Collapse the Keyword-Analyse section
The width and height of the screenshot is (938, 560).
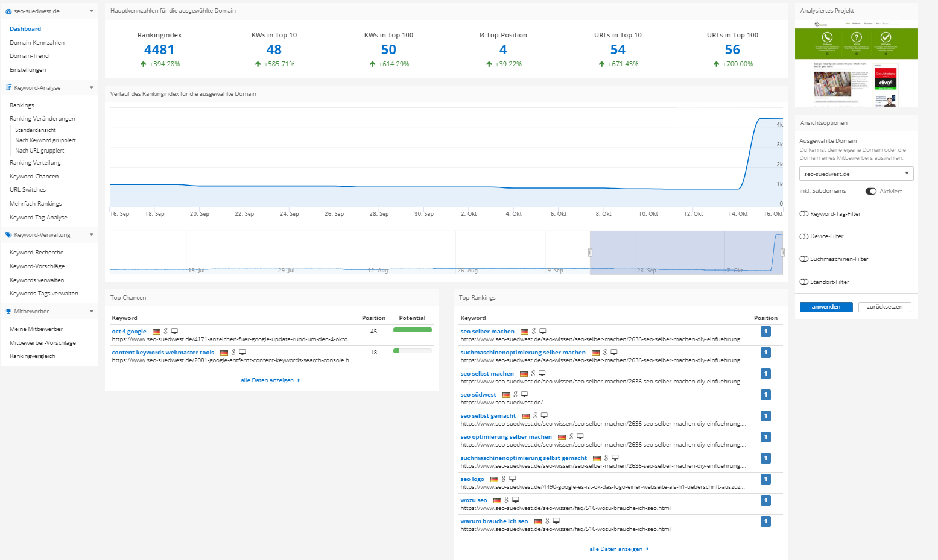(92, 87)
